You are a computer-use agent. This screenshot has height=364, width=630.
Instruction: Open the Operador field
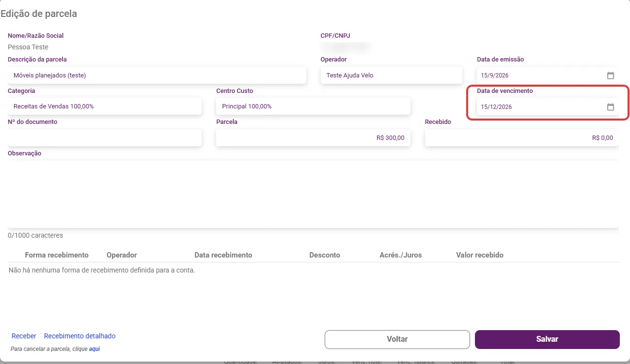[392, 75]
